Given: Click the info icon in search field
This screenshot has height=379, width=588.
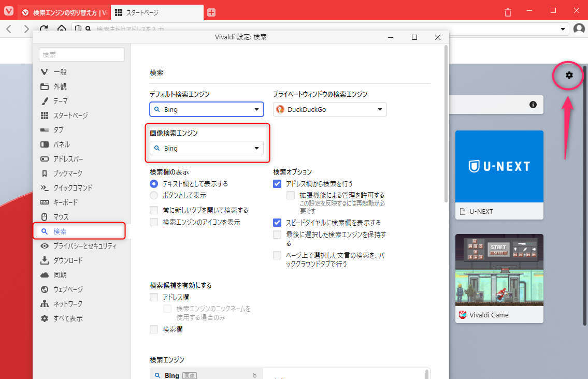Looking at the screenshot, I should pos(533,105).
